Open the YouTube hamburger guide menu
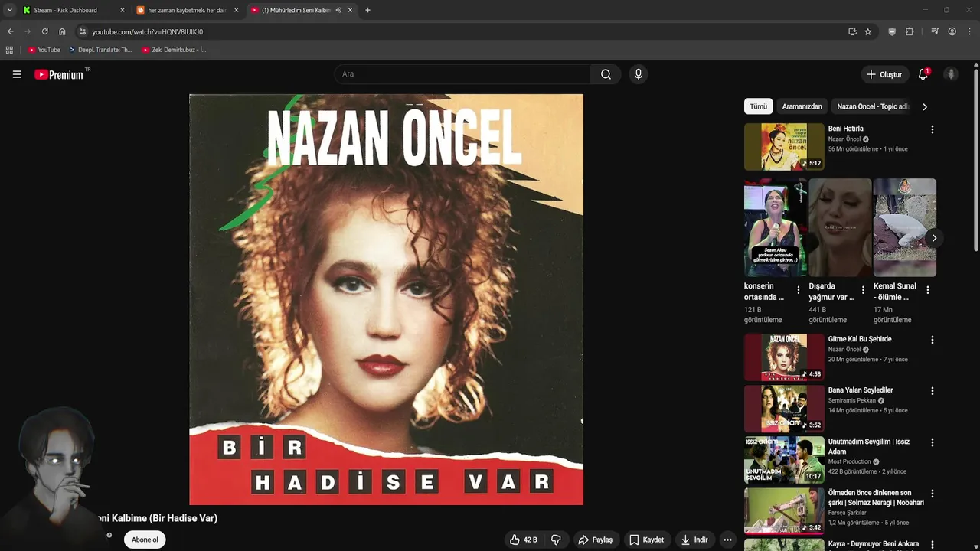Image resolution: width=980 pixels, height=551 pixels. [x=17, y=74]
